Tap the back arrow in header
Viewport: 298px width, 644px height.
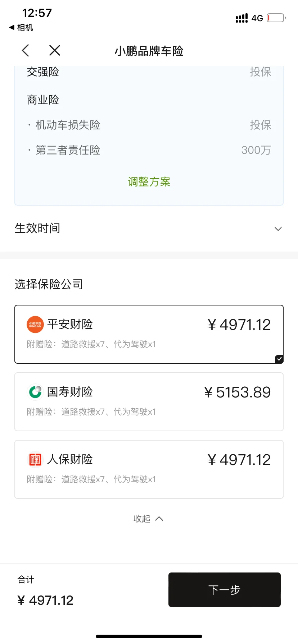(x=25, y=50)
